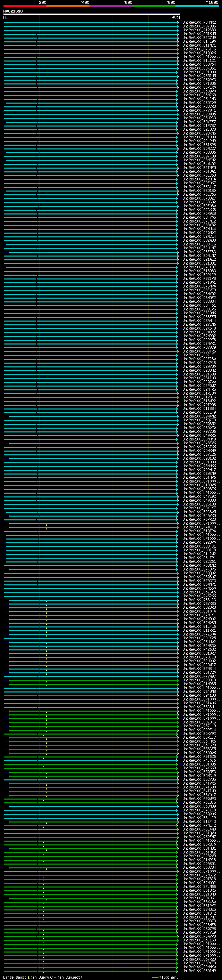Click the red 20% identity legend segment
222x980 pixels.
point(25,6)
